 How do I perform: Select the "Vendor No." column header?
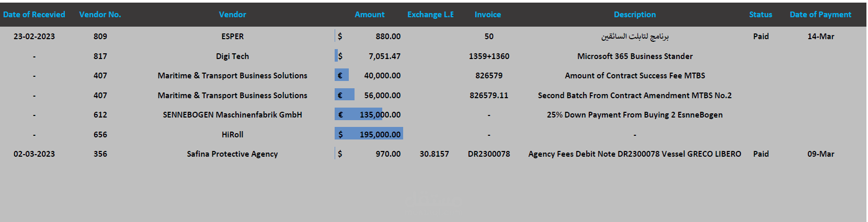point(100,15)
